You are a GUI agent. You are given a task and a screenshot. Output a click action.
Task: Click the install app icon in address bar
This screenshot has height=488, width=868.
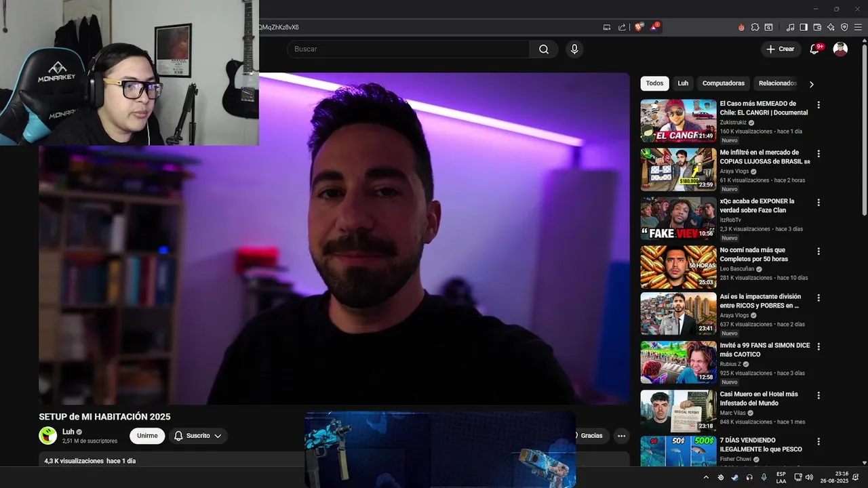coord(606,27)
